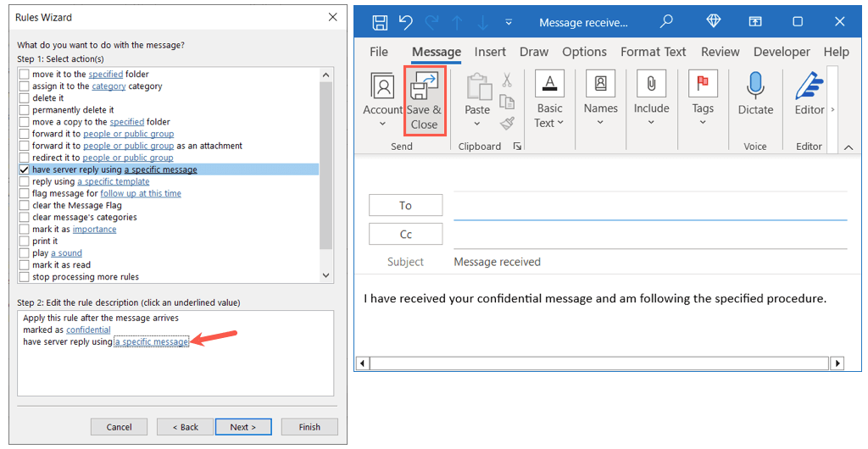The image size is (868, 449).
Task: Click the Account icon in ribbon
Action: (382, 86)
